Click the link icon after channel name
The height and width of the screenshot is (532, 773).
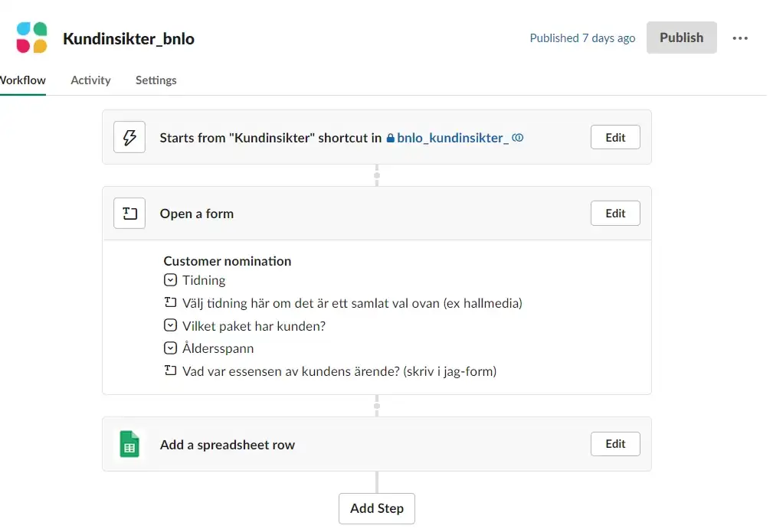pyautogui.click(x=518, y=138)
